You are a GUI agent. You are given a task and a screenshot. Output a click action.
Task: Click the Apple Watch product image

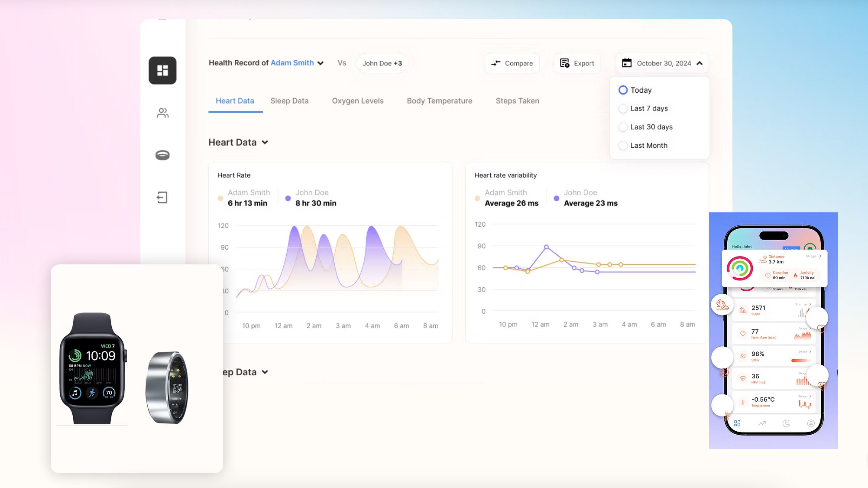point(93,368)
